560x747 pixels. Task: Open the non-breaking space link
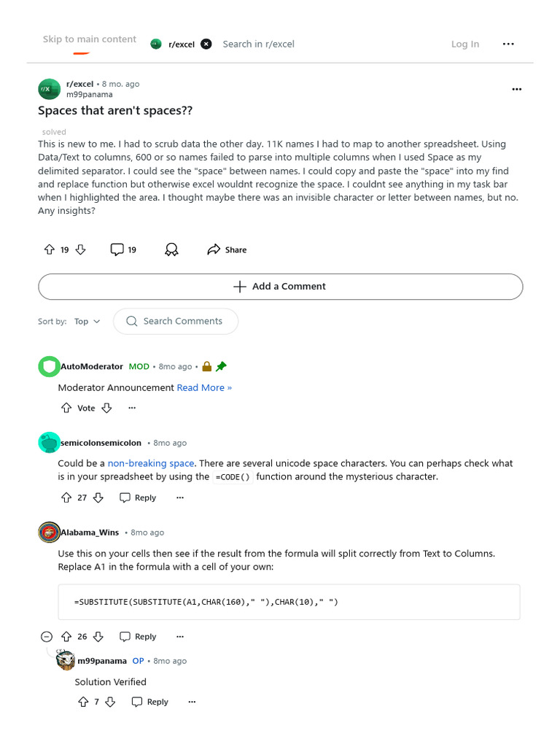pyautogui.click(x=151, y=463)
